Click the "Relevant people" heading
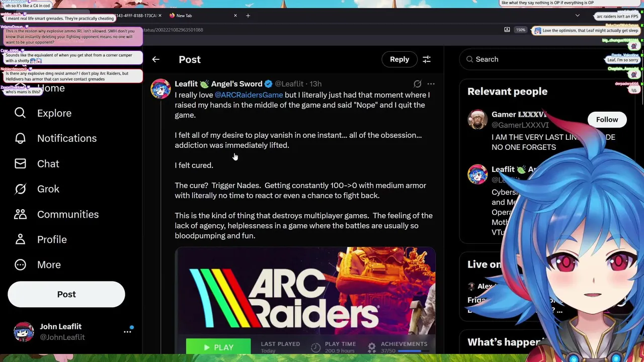This screenshot has height=362, width=644. point(507,92)
